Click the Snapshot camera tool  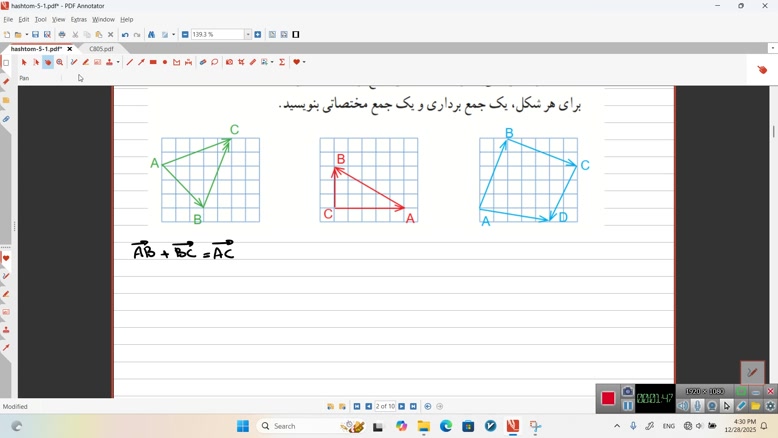point(229,62)
